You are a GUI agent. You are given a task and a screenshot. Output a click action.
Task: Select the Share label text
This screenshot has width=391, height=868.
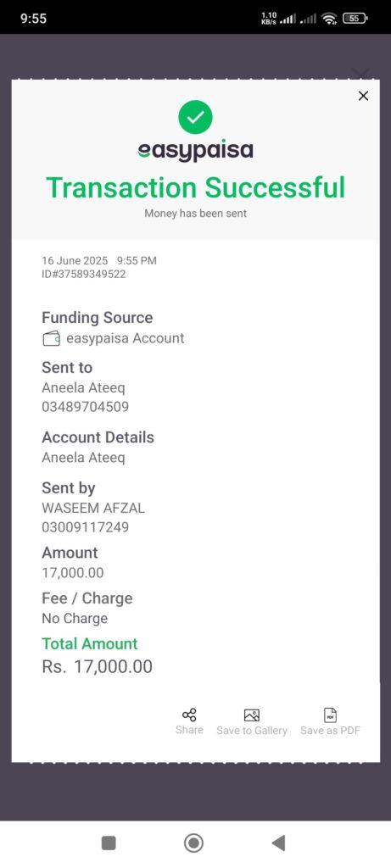[x=189, y=730]
